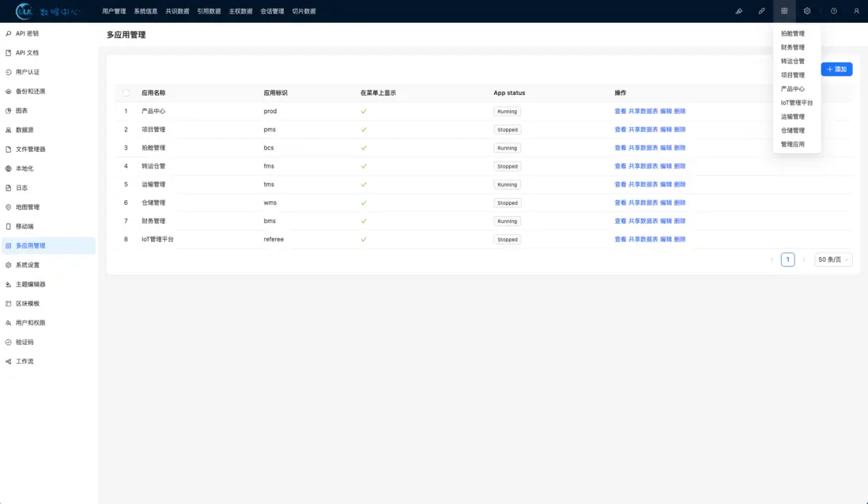Toggle the multi-app grid icon in header
Image resolution: width=868 pixels, height=504 pixels.
[x=784, y=11]
